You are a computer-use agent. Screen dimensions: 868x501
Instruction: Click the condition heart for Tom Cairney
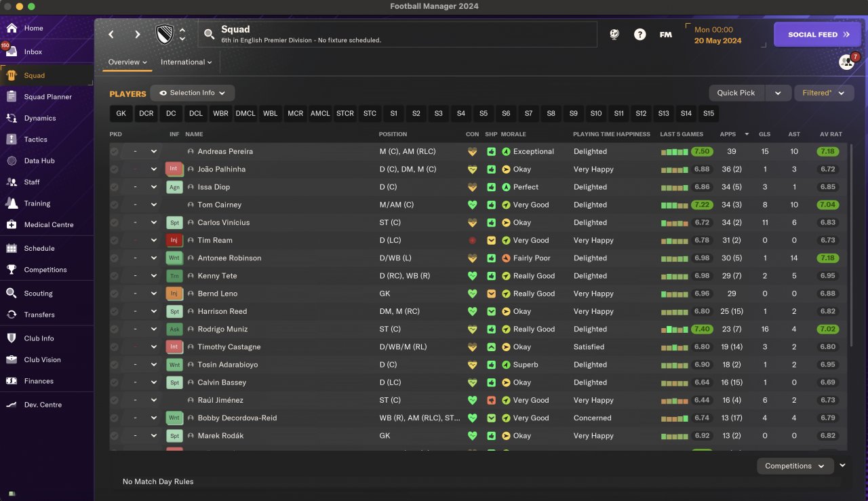tap(473, 205)
